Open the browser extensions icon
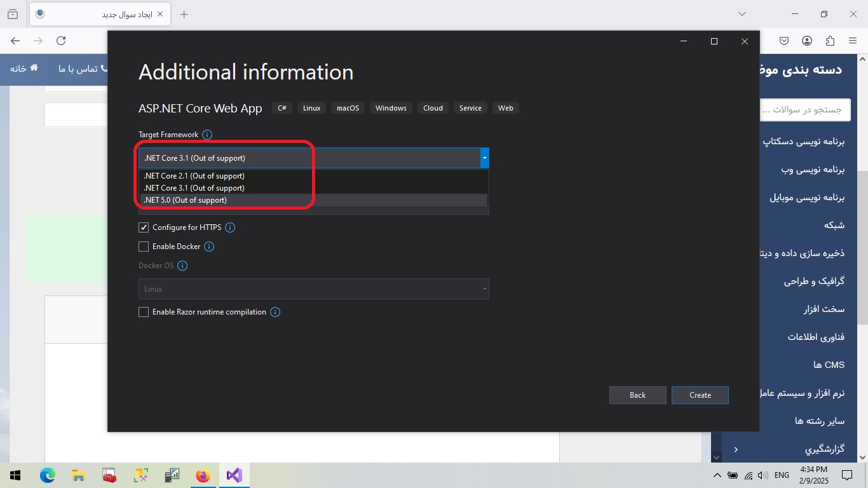The image size is (868, 488). 830,41
